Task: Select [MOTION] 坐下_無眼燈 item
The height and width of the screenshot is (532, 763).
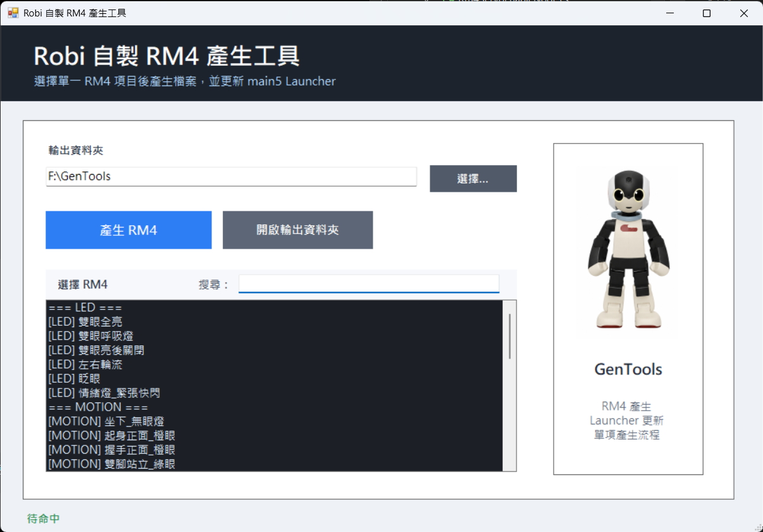Action: click(275, 421)
